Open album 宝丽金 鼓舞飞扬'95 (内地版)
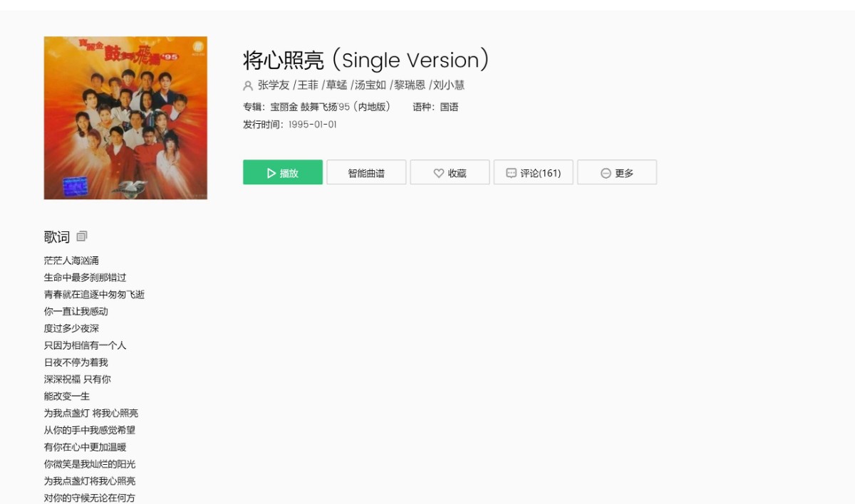Viewport: 855px width, 504px height. 331,107
